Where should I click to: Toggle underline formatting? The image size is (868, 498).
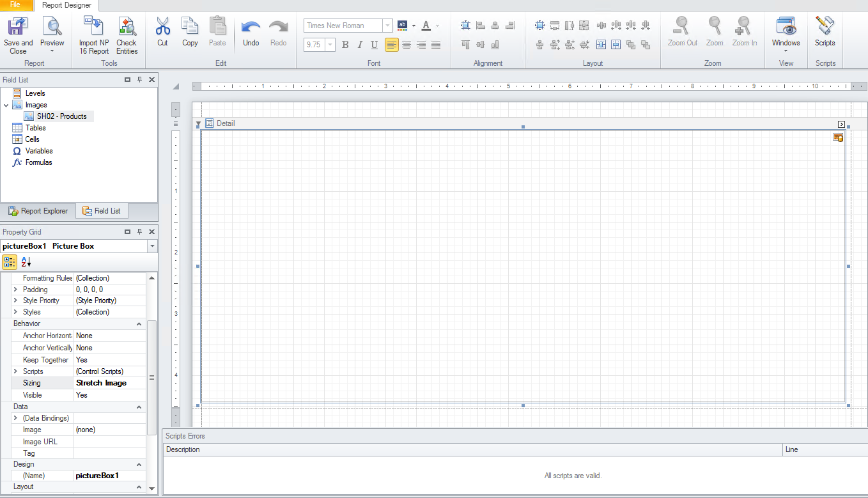[374, 45]
